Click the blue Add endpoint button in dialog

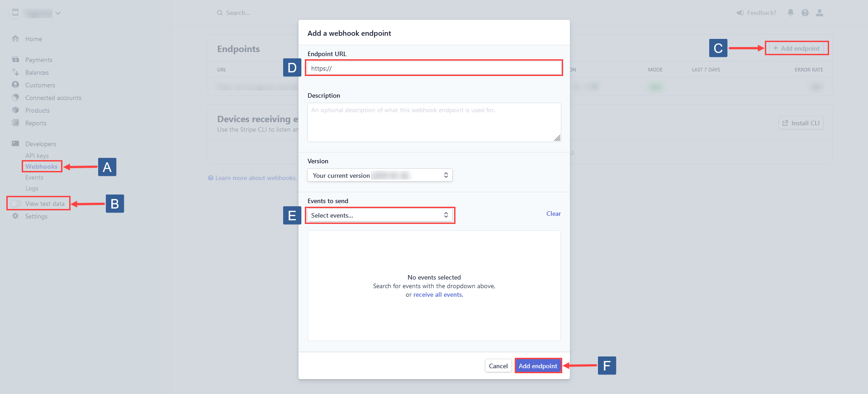[x=538, y=366]
